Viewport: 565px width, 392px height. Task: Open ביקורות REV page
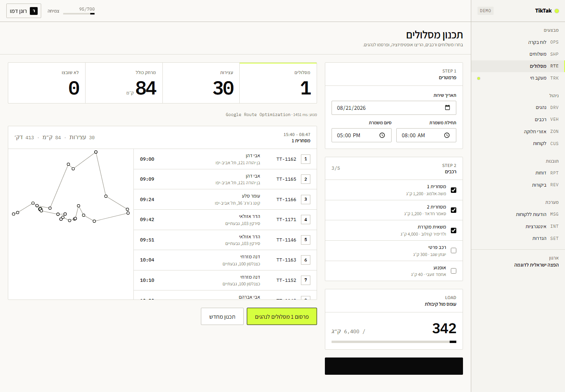click(518, 185)
